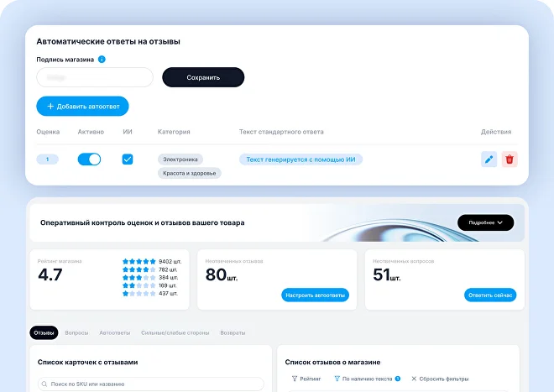Click the 51 шт. unanswered questions count
The image size is (554, 392).
point(387,274)
